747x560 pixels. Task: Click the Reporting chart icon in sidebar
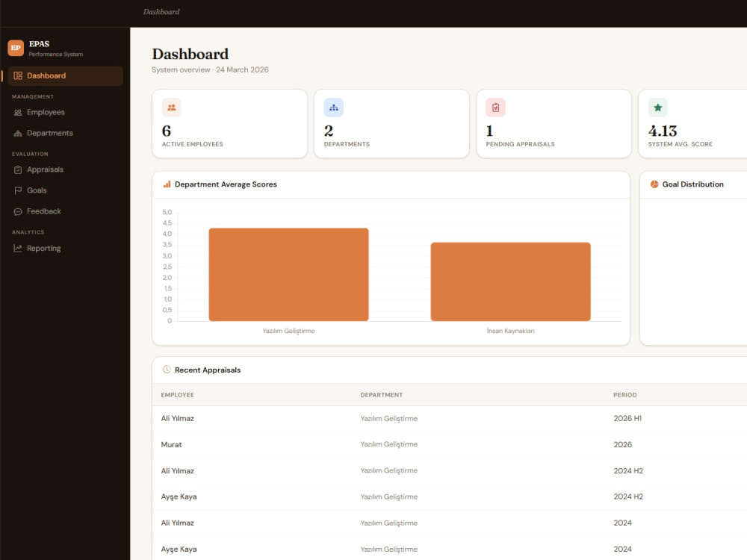[18, 248]
